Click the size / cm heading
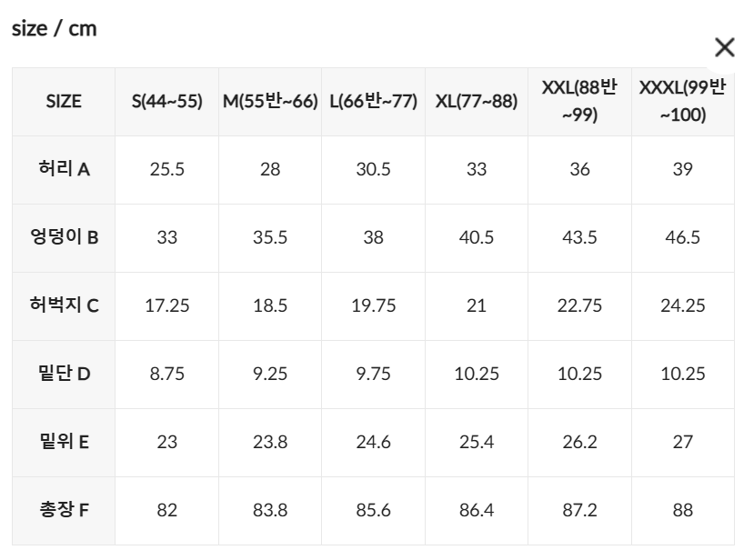The height and width of the screenshot is (560, 754). click(54, 28)
